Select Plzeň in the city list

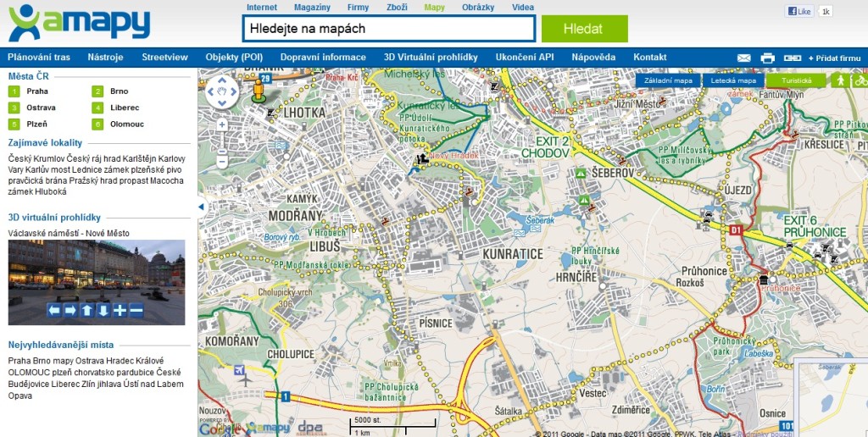tap(37, 124)
